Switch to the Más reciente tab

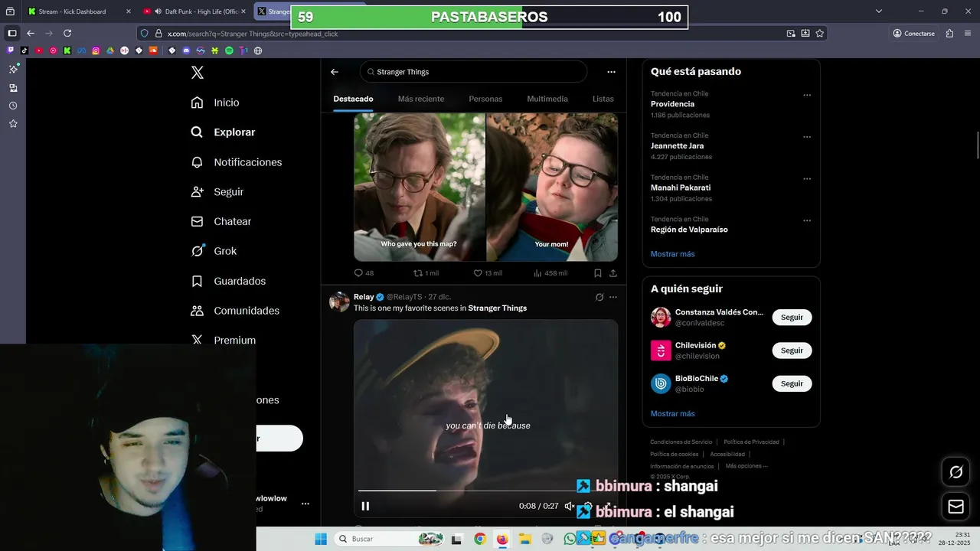(421, 99)
